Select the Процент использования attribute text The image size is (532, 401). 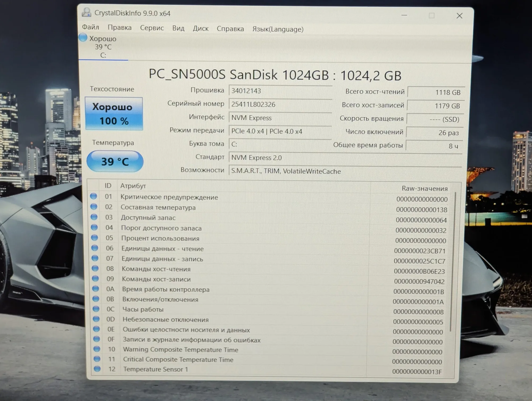coord(160,238)
